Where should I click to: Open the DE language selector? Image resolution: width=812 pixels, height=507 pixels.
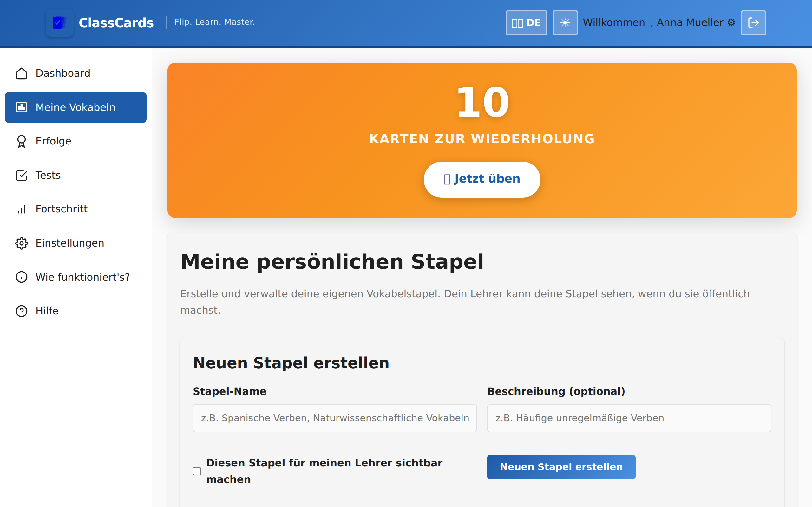point(526,23)
